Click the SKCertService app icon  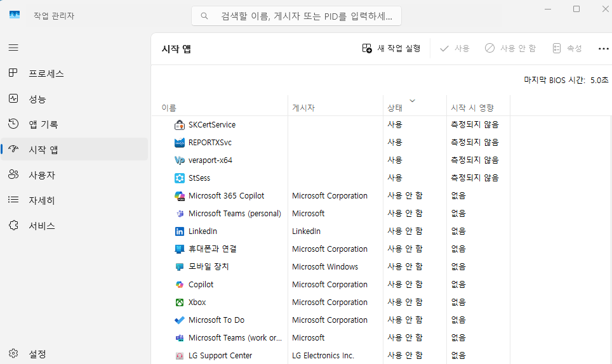click(x=180, y=125)
